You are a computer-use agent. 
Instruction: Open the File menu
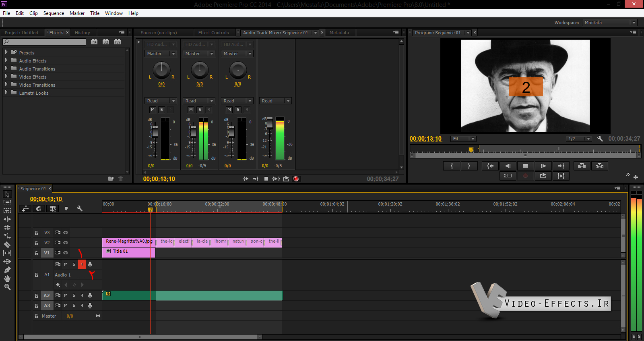[6, 13]
